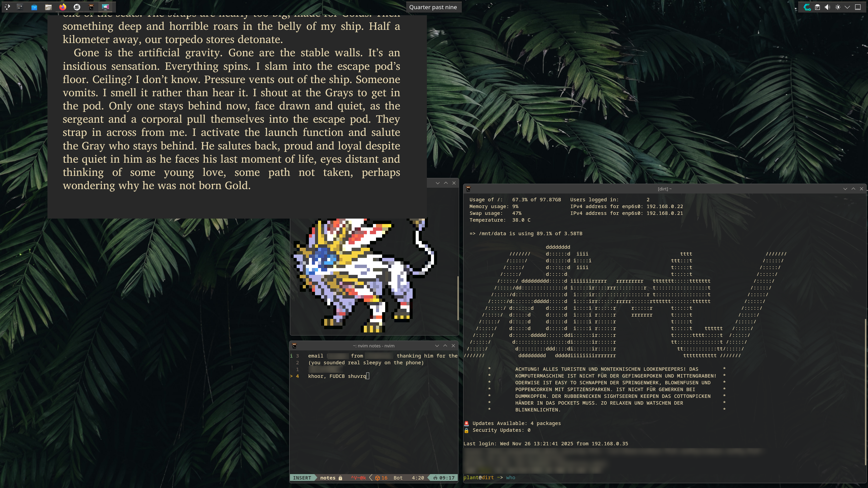Screen dimensions: 868x488
Task: Click the scrollbar of pixel-art terminal
Action: pos(458,298)
